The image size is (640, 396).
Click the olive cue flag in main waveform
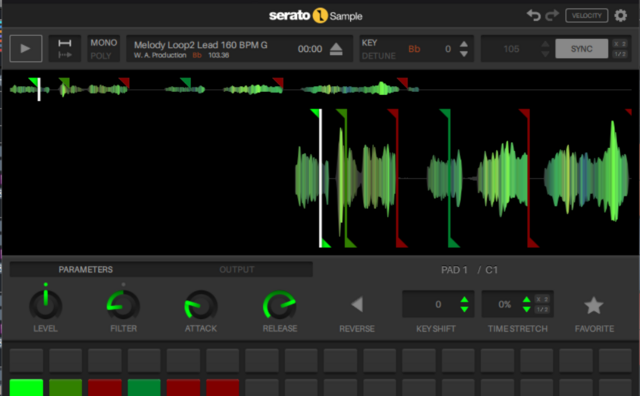(342, 113)
